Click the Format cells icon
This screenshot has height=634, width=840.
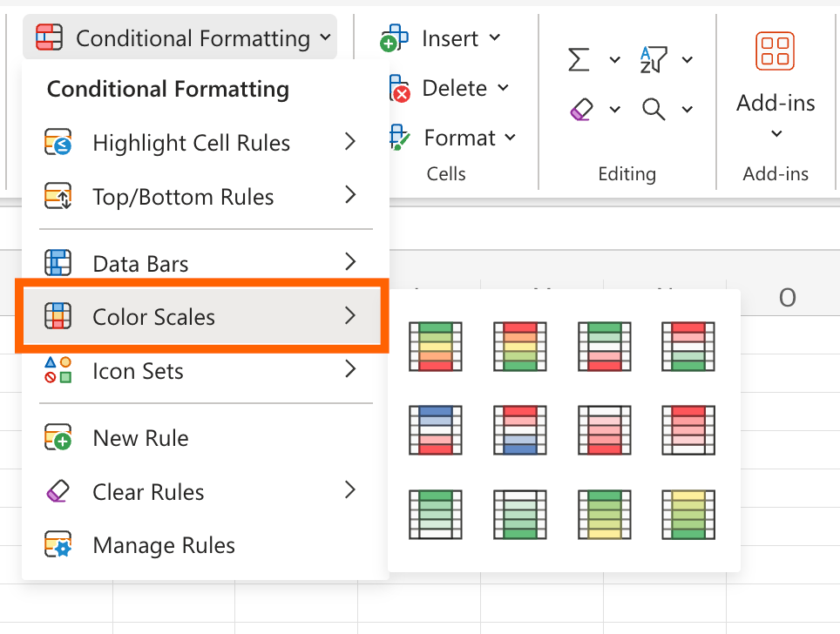[x=398, y=138]
